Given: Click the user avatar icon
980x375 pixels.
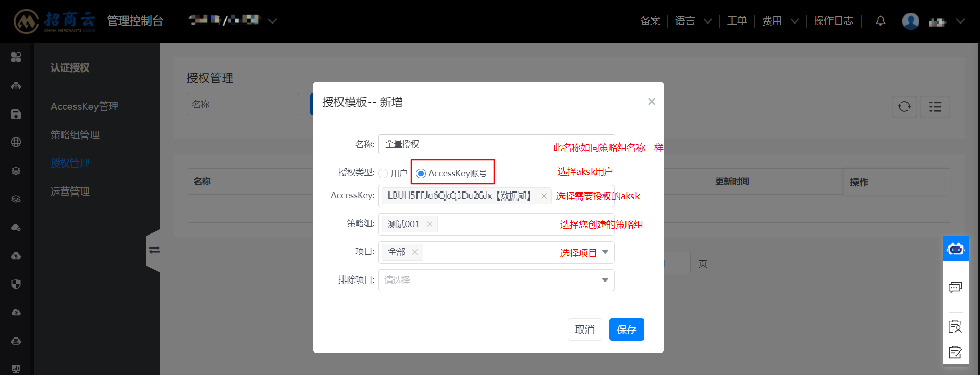Looking at the screenshot, I should pyautogui.click(x=911, y=21).
